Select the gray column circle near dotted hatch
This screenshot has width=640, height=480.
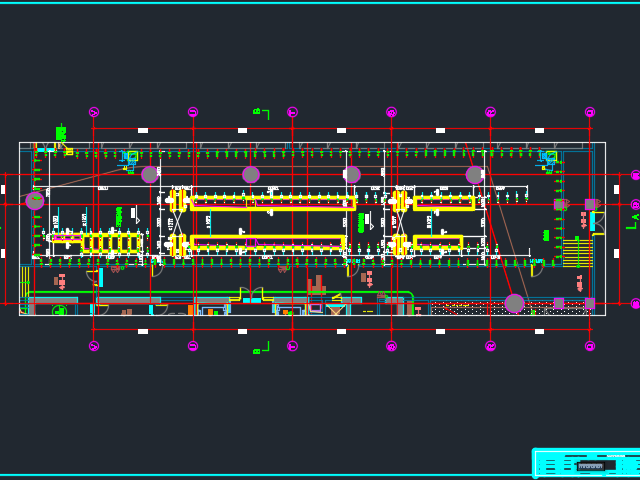coord(514,303)
